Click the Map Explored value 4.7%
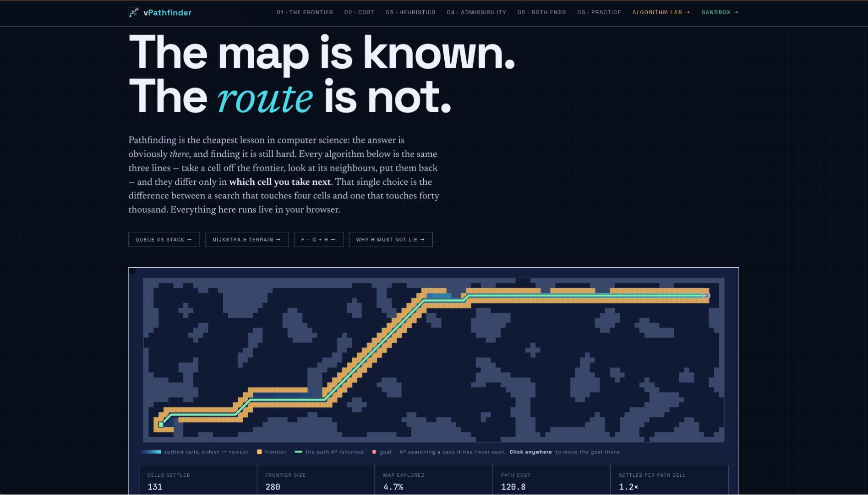The width and height of the screenshot is (868, 495). pyautogui.click(x=393, y=487)
